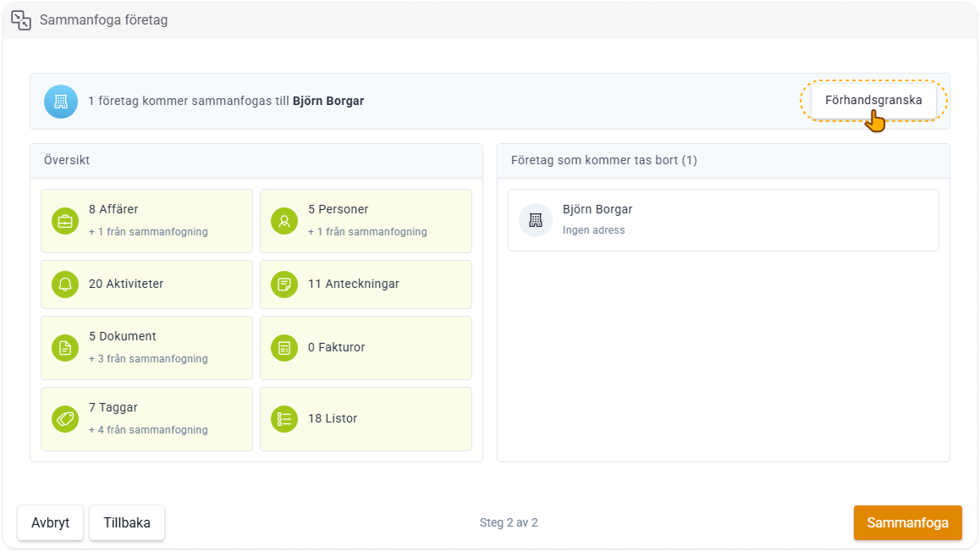Click the blue company building icon in banner
The width and height of the screenshot is (980, 552).
61,102
